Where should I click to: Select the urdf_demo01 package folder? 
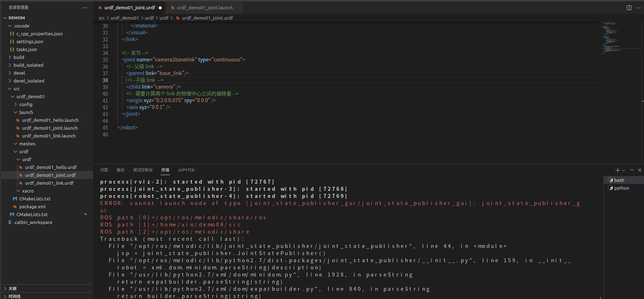click(30, 96)
